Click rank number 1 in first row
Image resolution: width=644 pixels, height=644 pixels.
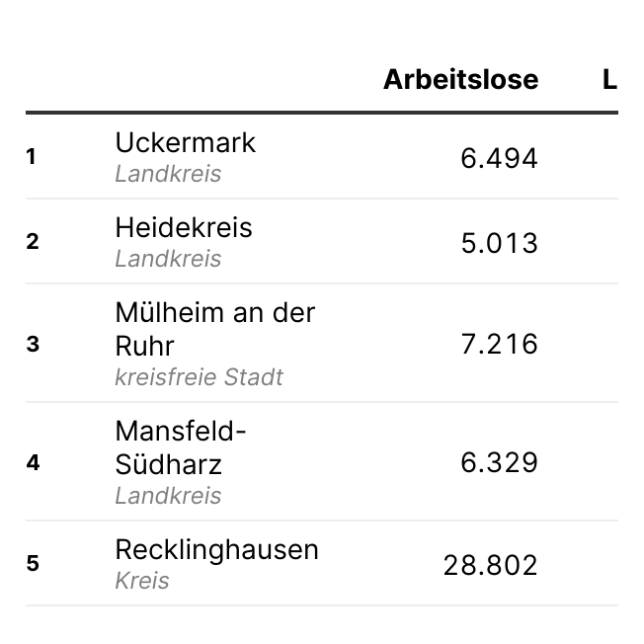(x=32, y=157)
